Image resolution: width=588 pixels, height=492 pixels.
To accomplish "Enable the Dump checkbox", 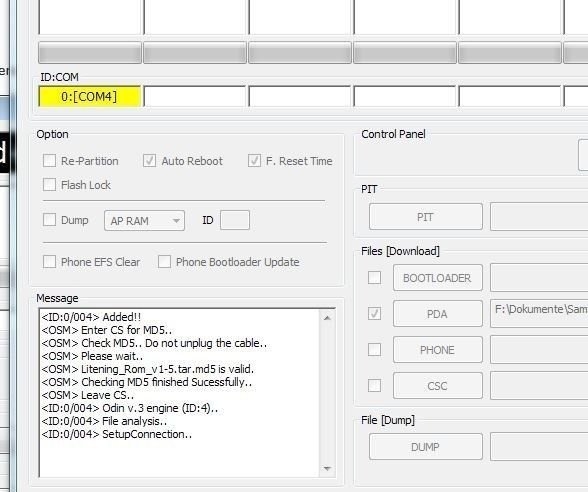I will point(50,220).
